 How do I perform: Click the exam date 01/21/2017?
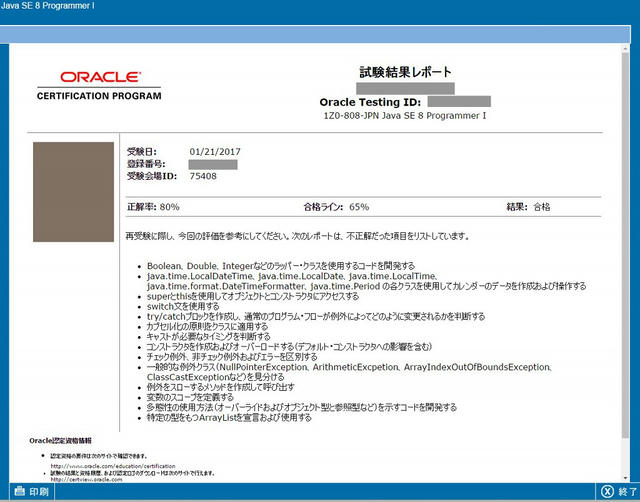tap(215, 152)
